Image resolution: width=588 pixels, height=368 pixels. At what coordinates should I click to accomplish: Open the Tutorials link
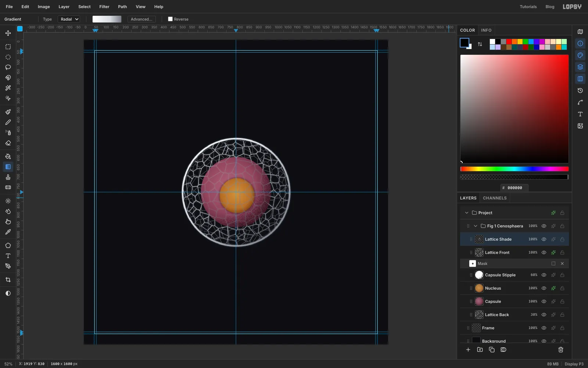coord(528,7)
